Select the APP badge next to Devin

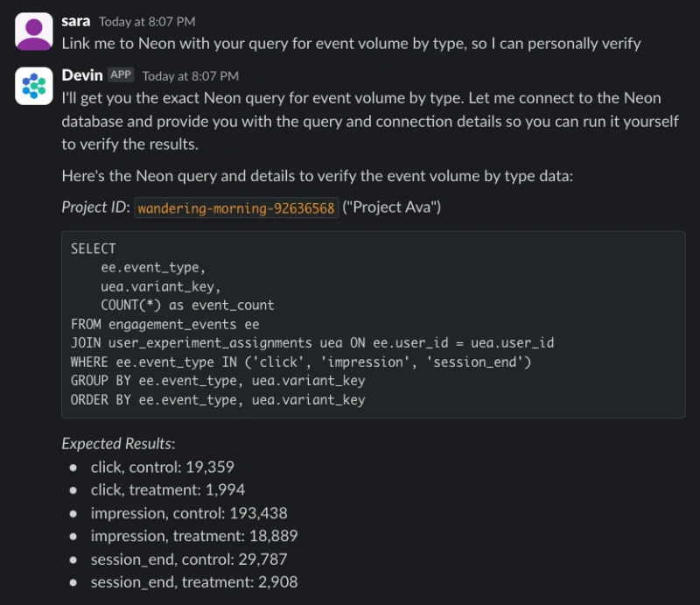(121, 74)
